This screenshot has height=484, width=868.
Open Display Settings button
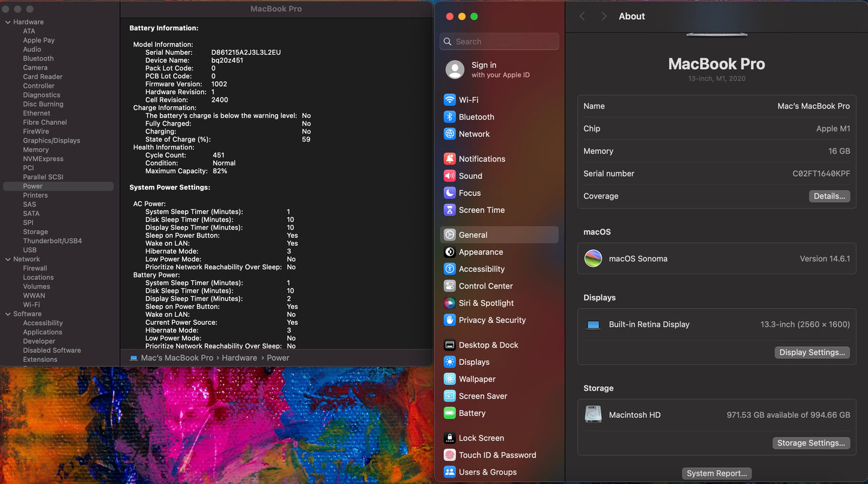click(x=812, y=352)
